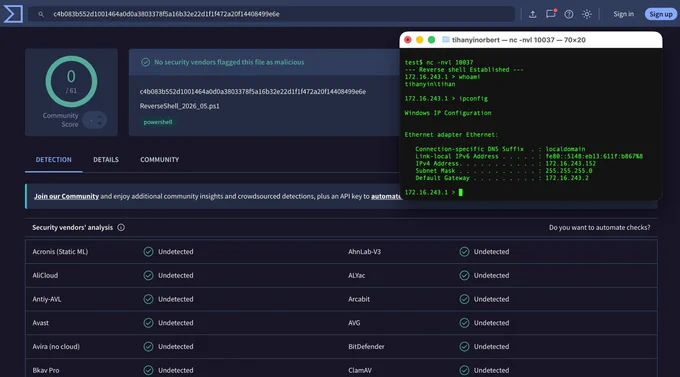Image resolution: width=680 pixels, height=377 pixels.
Task: Open the Join our Community link
Action: click(66, 196)
